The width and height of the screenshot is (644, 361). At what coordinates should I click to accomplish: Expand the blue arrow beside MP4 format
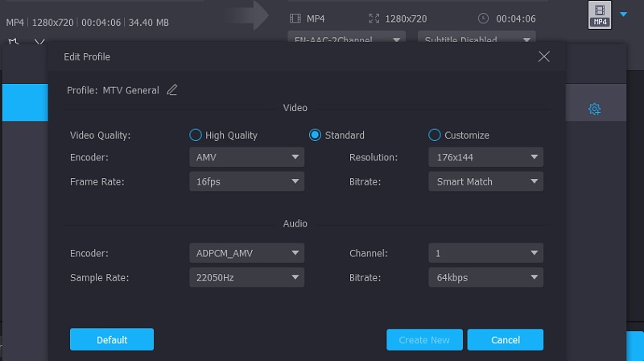click(623, 14)
